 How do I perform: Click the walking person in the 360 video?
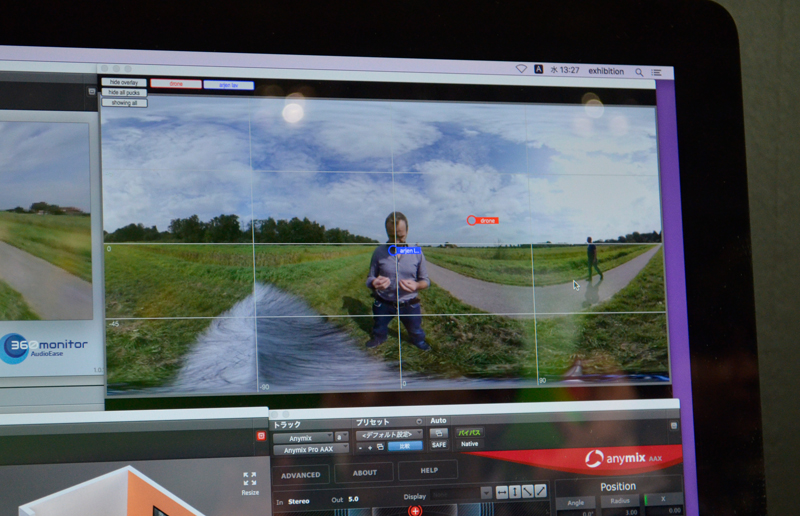tap(593, 259)
